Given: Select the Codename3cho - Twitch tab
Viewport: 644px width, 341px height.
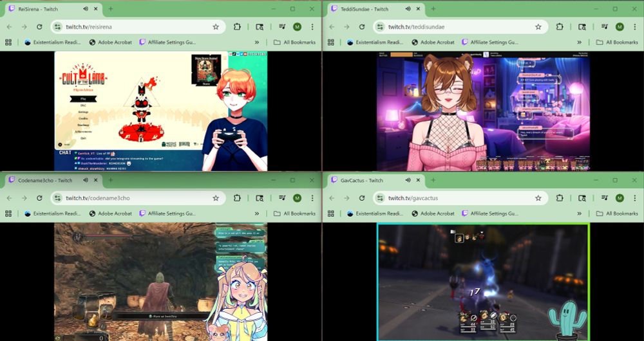Looking at the screenshot, I should (x=54, y=180).
